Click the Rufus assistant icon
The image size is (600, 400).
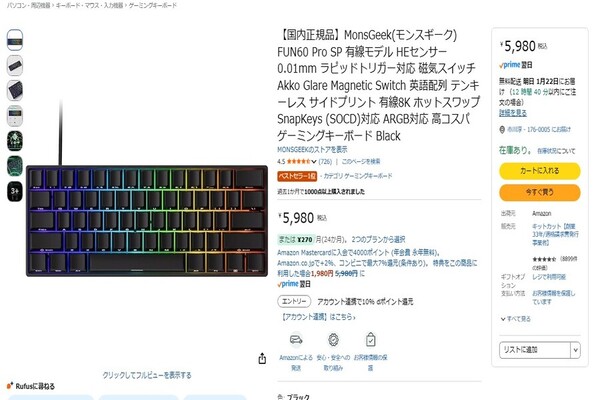point(10,386)
